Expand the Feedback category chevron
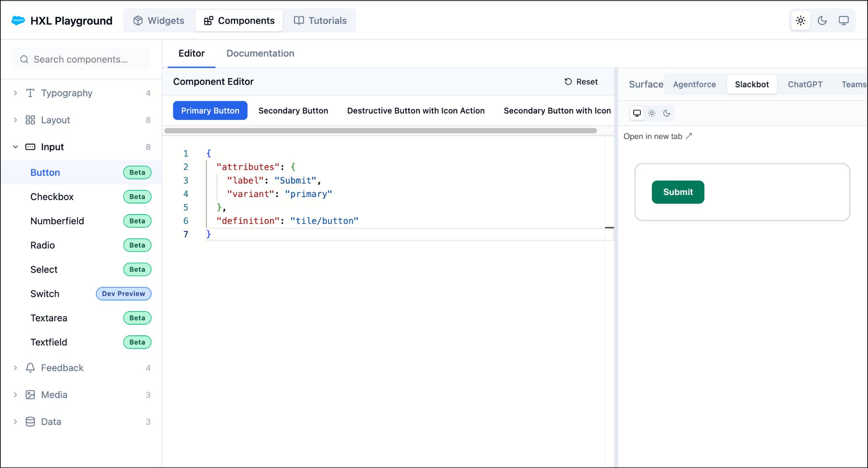The height and width of the screenshot is (468, 868). click(15, 368)
